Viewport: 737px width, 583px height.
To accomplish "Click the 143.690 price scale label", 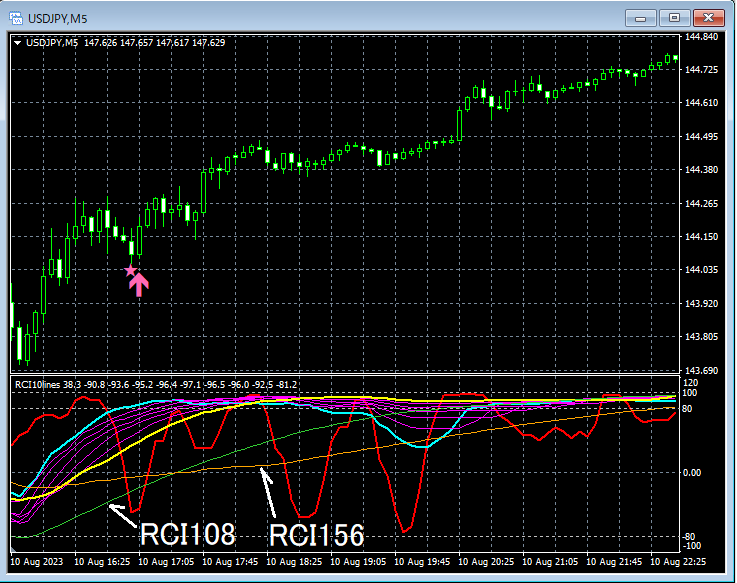I will 702,370.
